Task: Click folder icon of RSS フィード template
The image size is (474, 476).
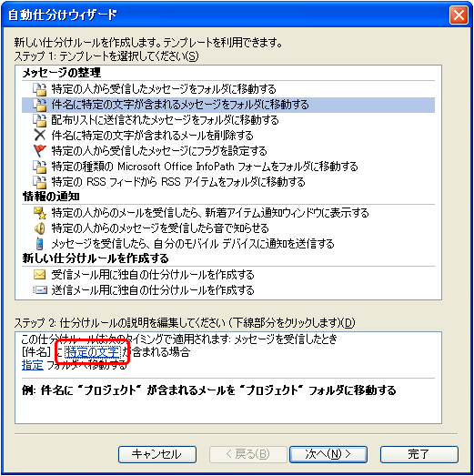Action: [x=40, y=182]
